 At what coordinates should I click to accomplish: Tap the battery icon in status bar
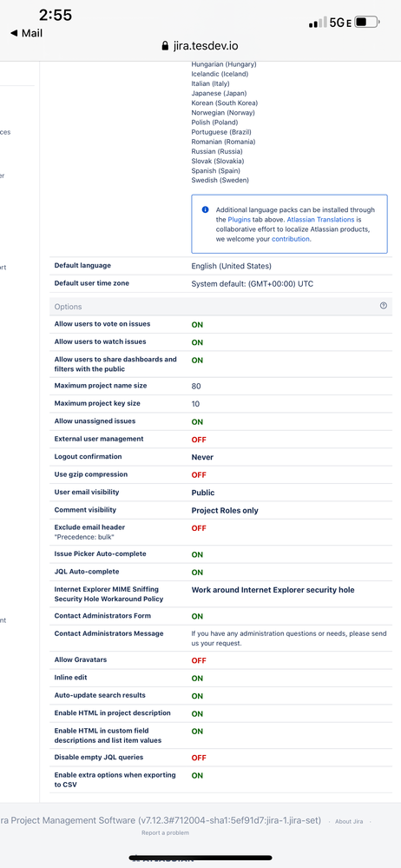pos(368,23)
